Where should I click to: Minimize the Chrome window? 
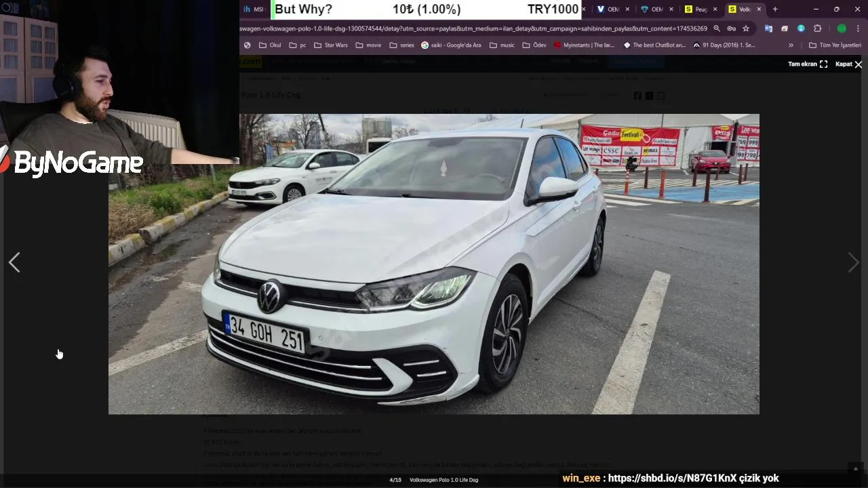(816, 9)
